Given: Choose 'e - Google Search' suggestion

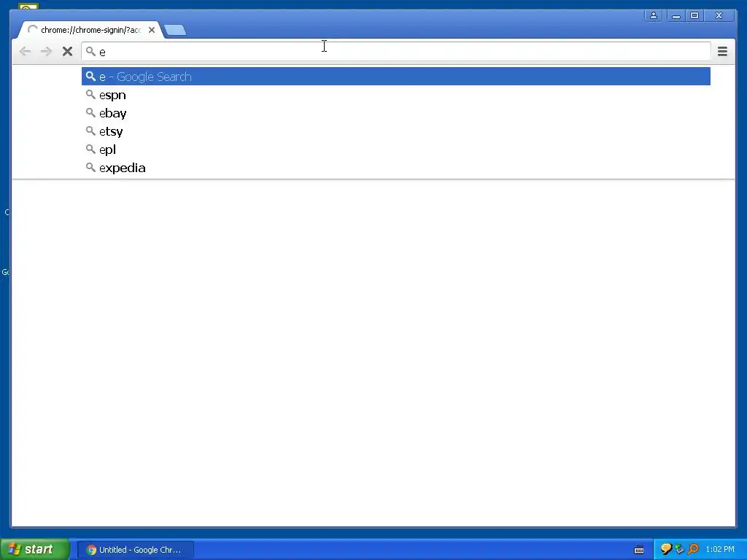Looking at the screenshot, I should [x=395, y=77].
